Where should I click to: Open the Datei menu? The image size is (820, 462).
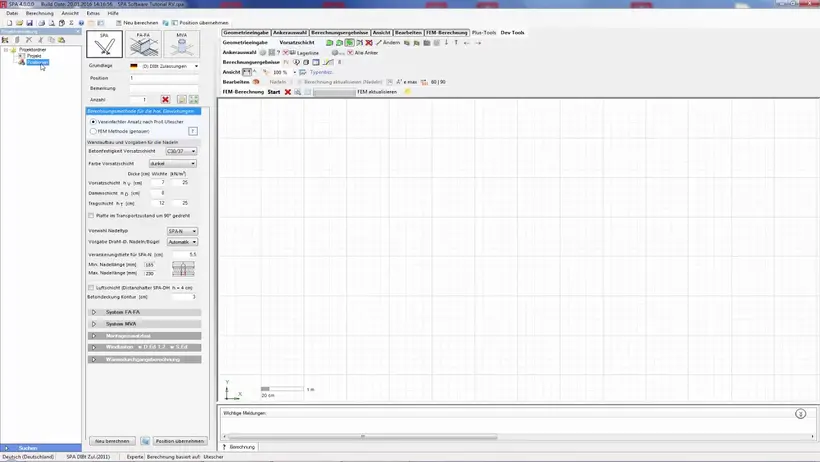(x=12, y=13)
